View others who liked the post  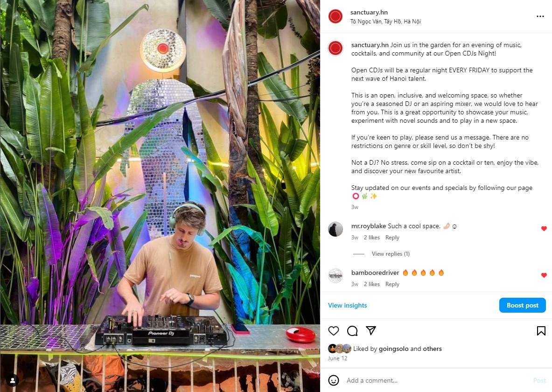click(432, 349)
